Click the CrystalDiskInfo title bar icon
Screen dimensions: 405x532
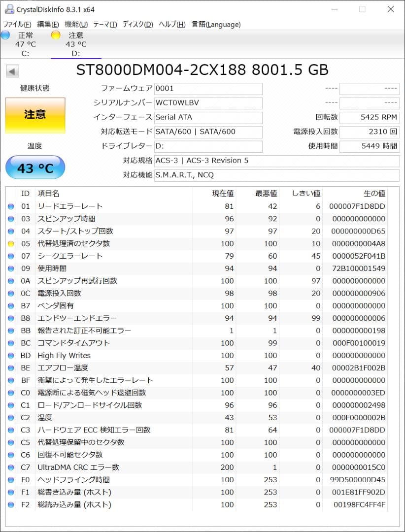(x=11, y=8)
